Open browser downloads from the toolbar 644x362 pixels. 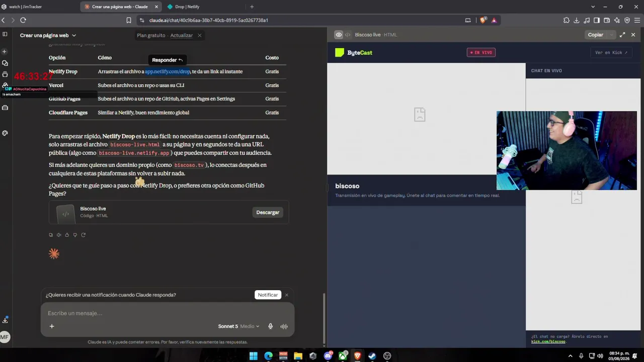577,20
